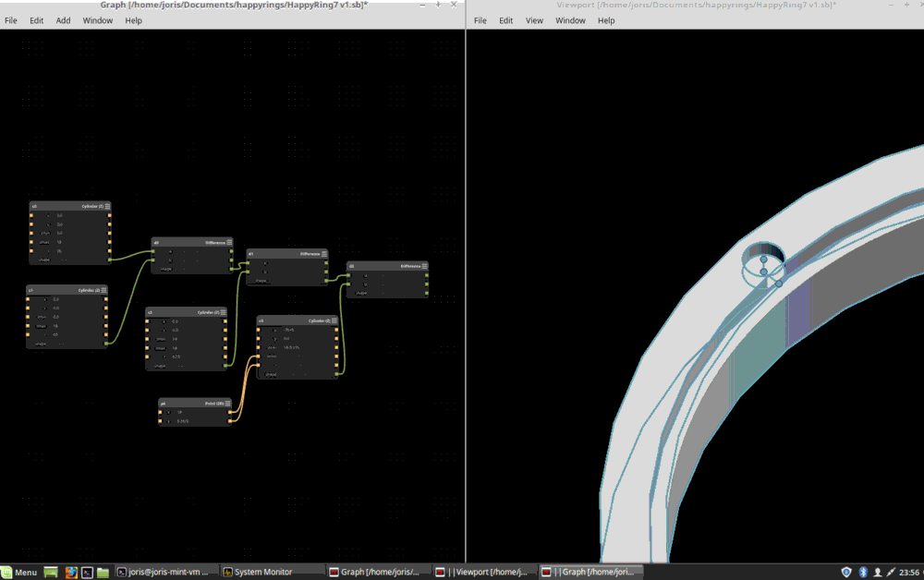
Task: Click the c1 shape output port
Action: click(106, 344)
